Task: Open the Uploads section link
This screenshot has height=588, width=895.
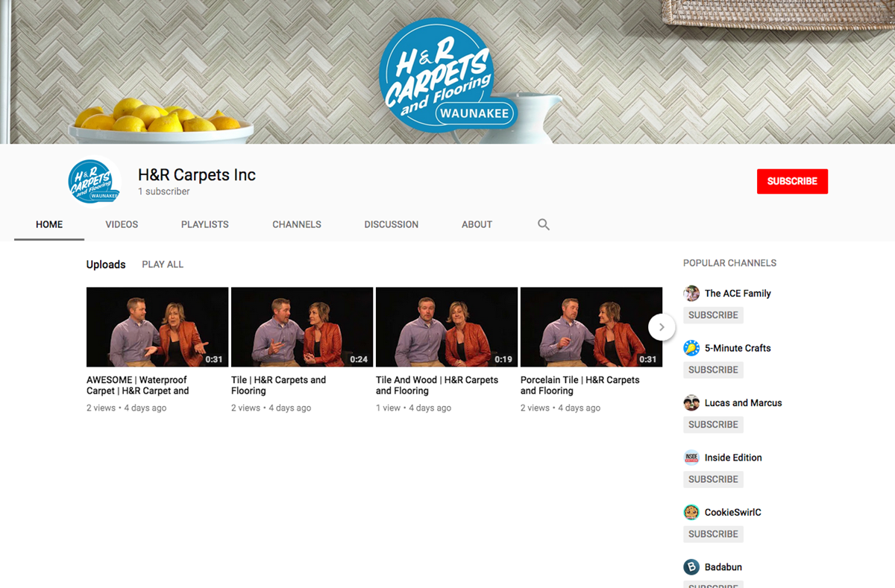Action: [106, 265]
